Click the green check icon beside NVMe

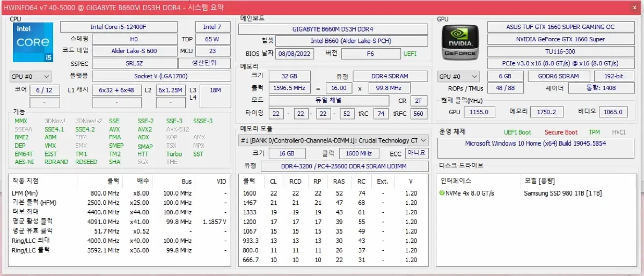point(442,193)
